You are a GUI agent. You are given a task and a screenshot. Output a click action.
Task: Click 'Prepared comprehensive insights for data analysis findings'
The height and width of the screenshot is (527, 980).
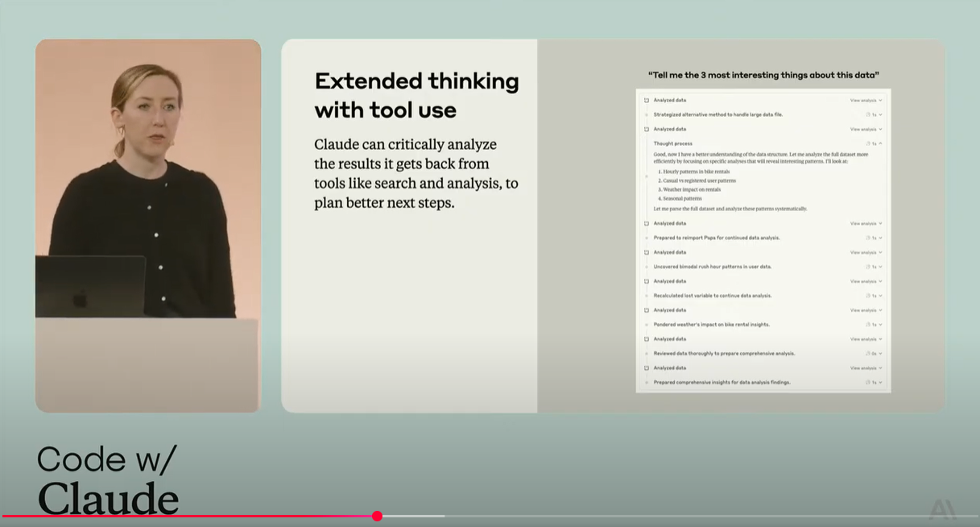722,383
